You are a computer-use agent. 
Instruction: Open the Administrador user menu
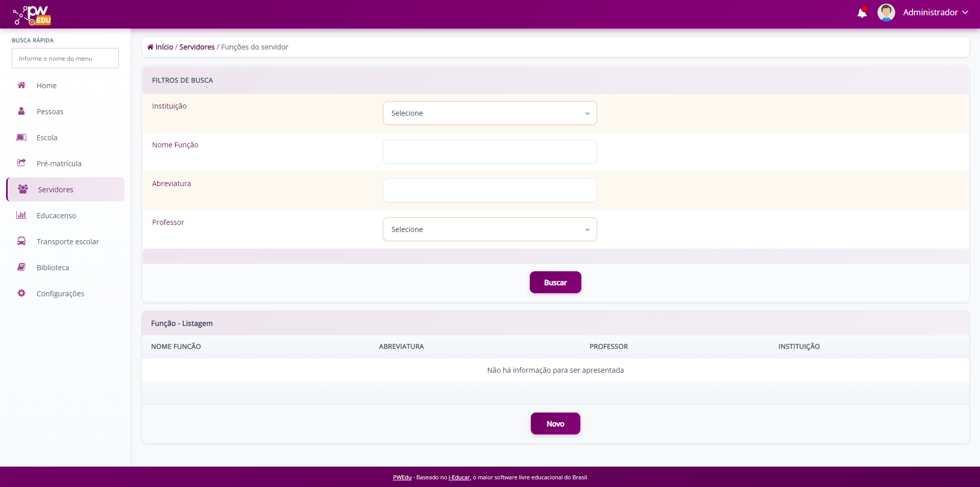(x=935, y=13)
